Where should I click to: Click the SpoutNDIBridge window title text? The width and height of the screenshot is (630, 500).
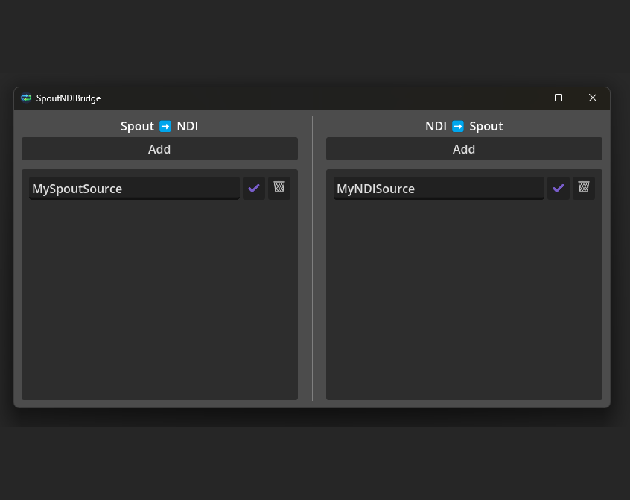(x=68, y=98)
